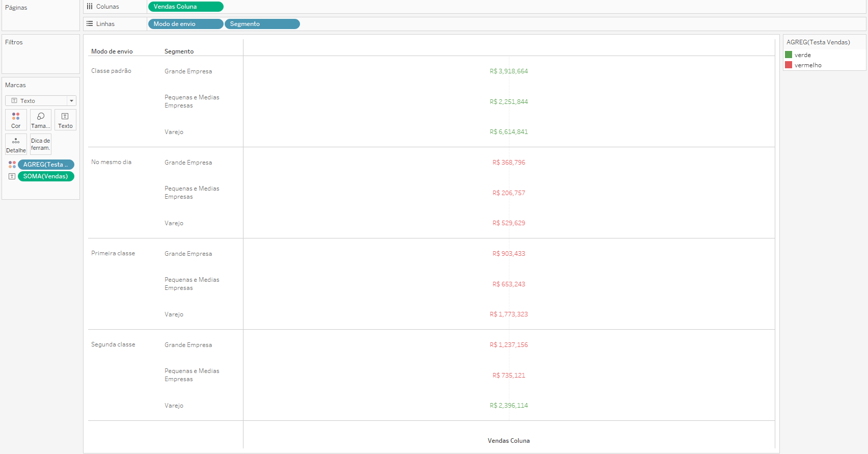Viewport: 868px width, 454px height.
Task: Select the verde green legend swatch
Action: pyautogui.click(x=789, y=55)
